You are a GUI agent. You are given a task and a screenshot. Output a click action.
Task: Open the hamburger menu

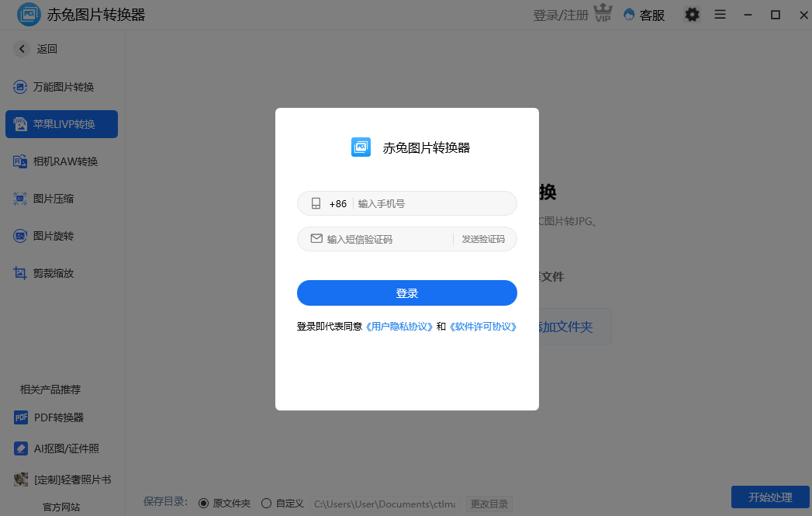[x=720, y=14]
